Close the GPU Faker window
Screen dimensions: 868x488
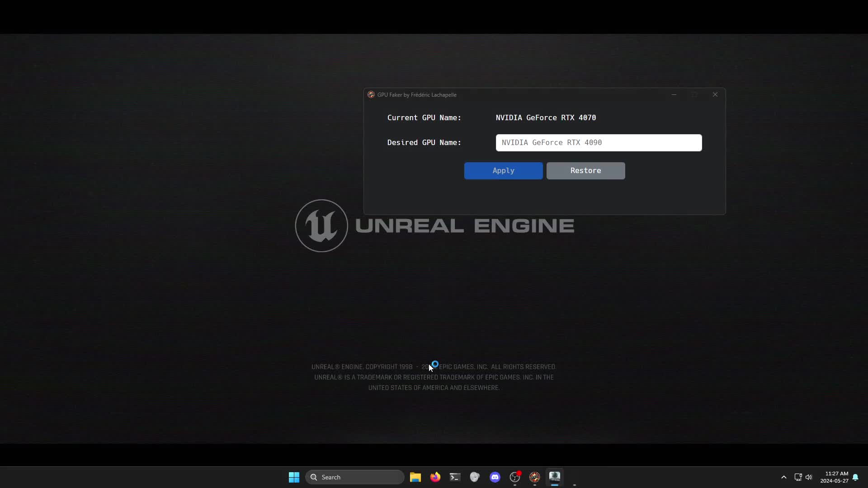[x=715, y=94]
